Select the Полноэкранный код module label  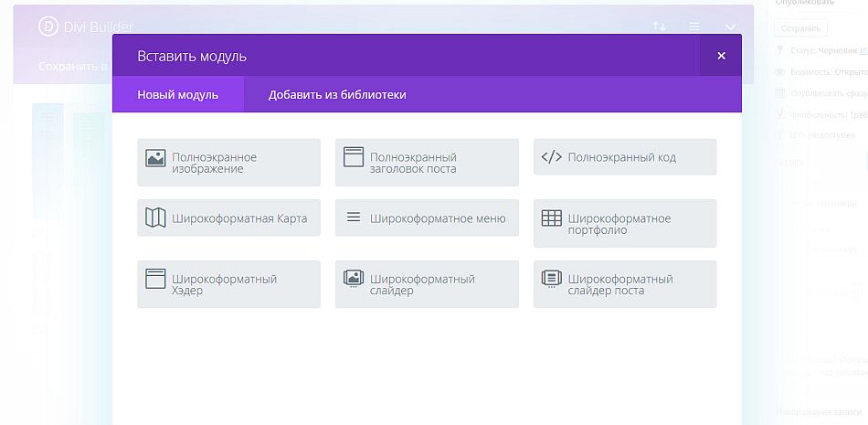coord(621,157)
